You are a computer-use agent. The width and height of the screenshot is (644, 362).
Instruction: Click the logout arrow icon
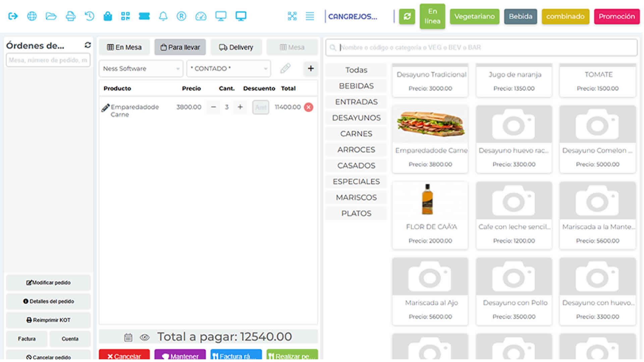tap(13, 16)
